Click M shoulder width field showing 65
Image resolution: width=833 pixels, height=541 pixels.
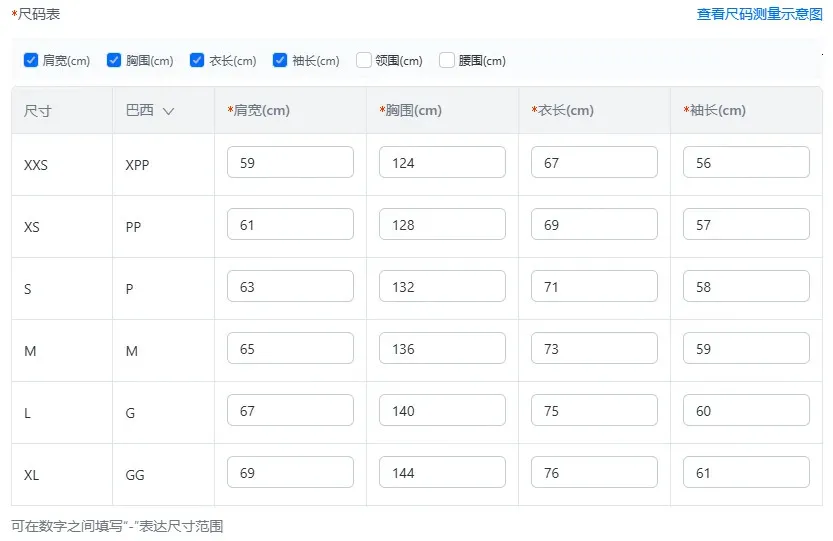pos(290,349)
